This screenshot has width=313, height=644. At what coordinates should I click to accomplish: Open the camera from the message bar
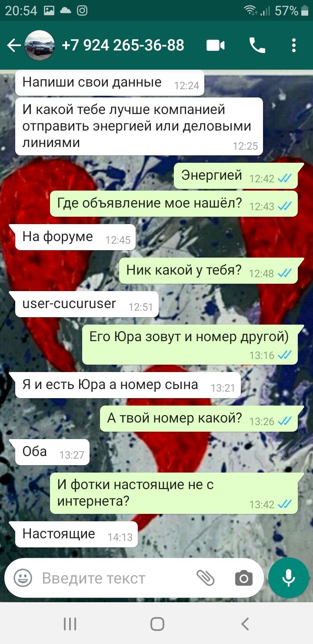click(x=243, y=578)
